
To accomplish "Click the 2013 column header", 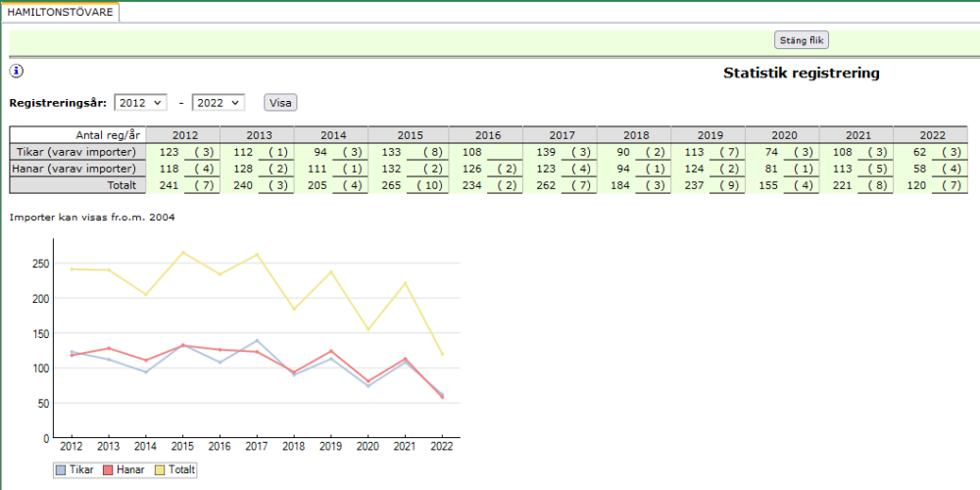I will pos(258,135).
